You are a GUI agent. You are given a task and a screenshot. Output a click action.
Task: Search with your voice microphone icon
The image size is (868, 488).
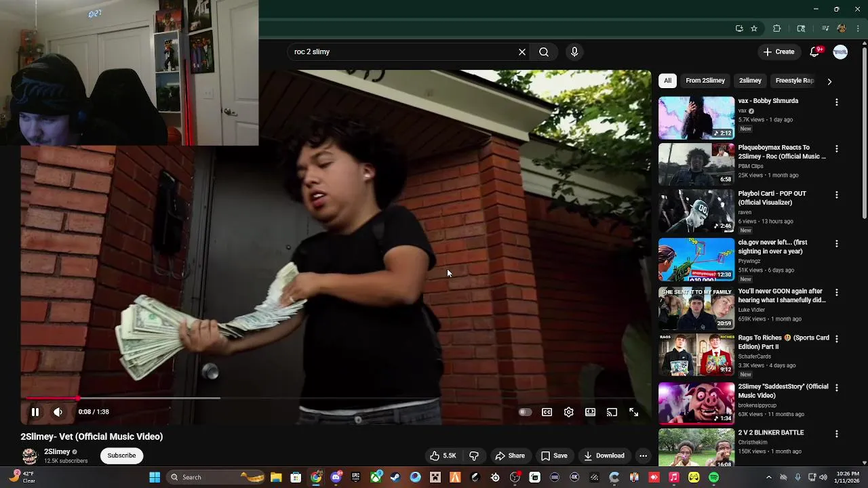pyautogui.click(x=574, y=52)
